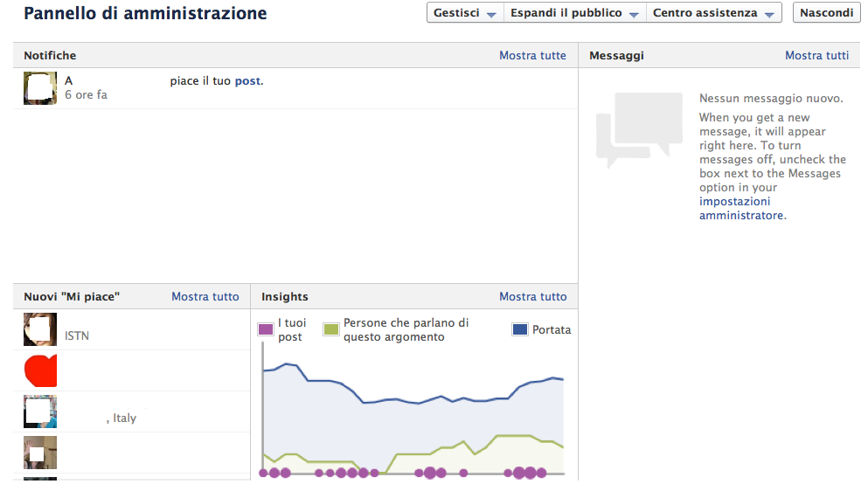This screenshot has width=868, height=484.
Task: Show all notifications via Mostra tutte
Action: click(x=532, y=55)
